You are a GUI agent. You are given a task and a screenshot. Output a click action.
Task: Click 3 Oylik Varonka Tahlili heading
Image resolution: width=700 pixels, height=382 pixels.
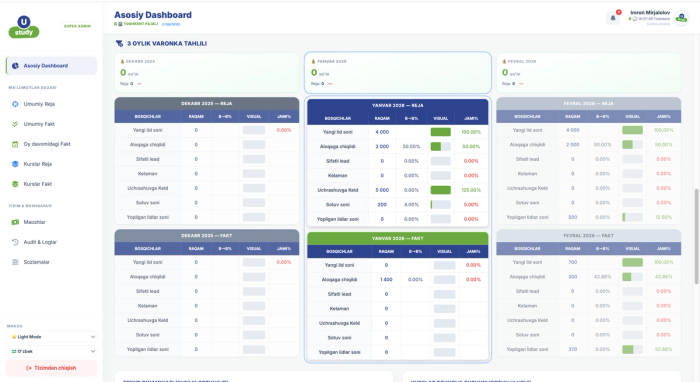(167, 43)
